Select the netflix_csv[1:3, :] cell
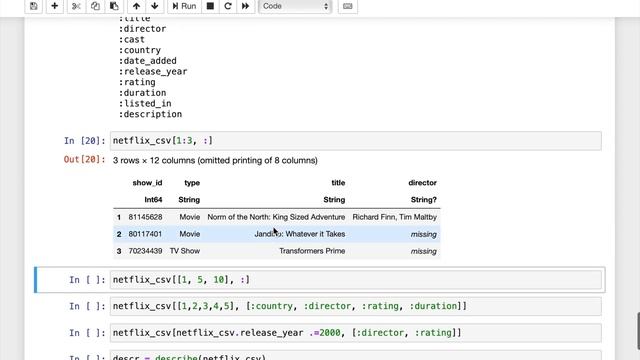 pyautogui.click(x=355, y=141)
